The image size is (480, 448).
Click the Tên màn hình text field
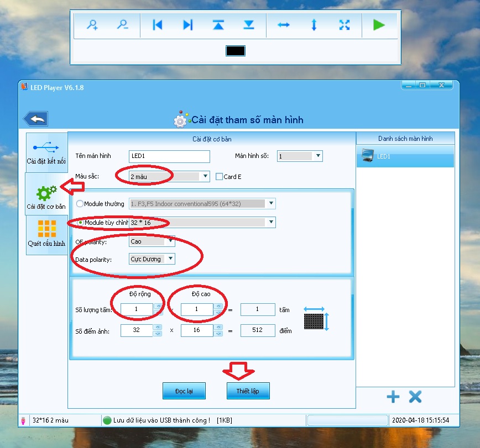tap(169, 156)
